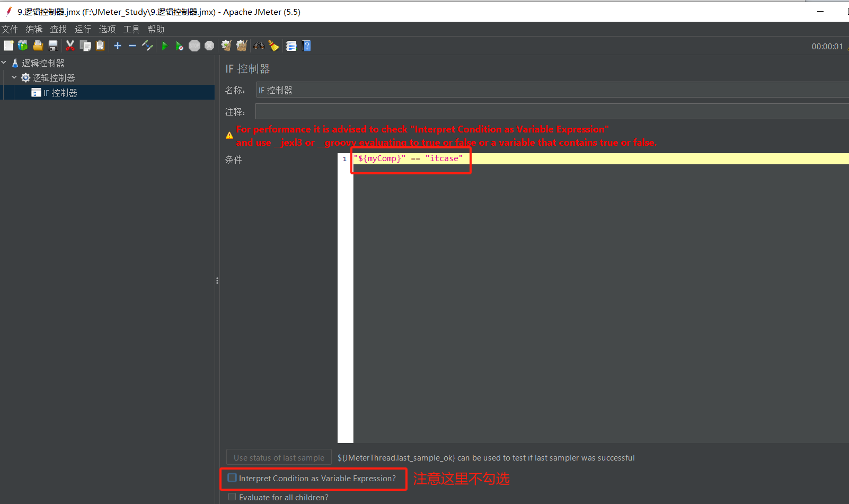This screenshot has height=504, width=849.
Task: Collapse all tree nodes with minus icon
Action: (x=132, y=46)
